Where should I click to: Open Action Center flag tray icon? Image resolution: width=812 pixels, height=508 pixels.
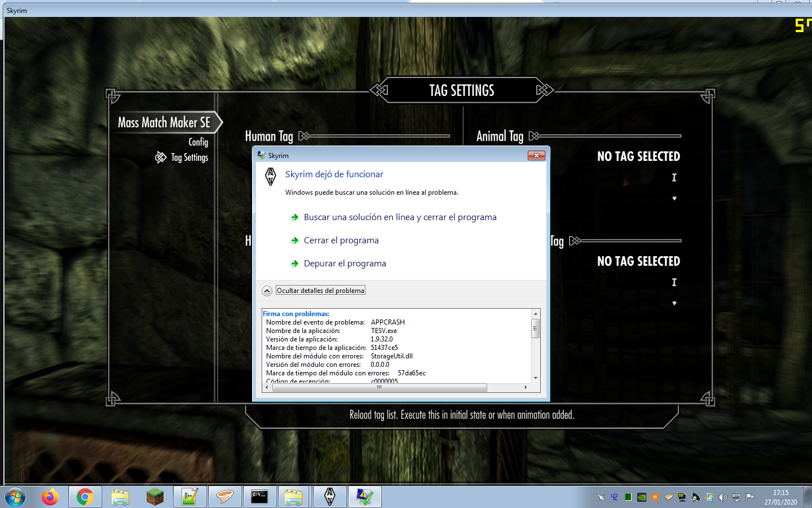[749, 497]
